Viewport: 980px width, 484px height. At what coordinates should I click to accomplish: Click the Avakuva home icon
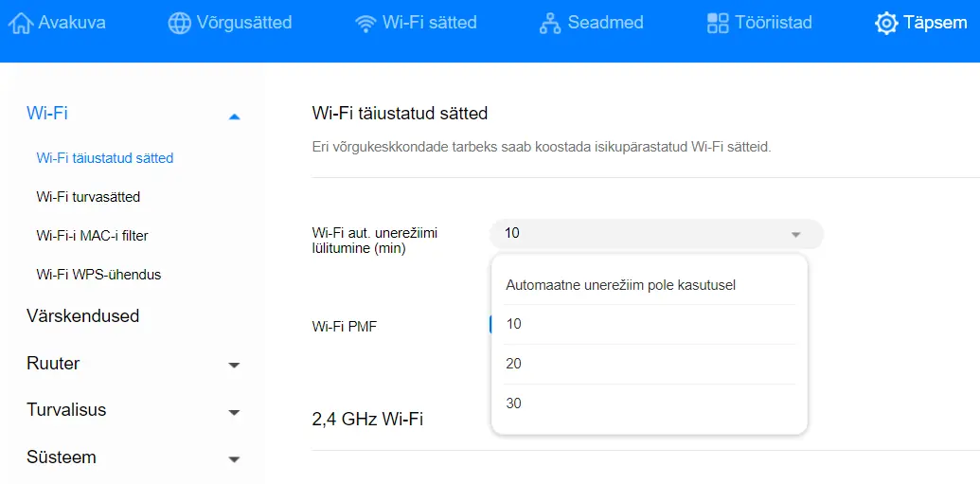click(21, 23)
